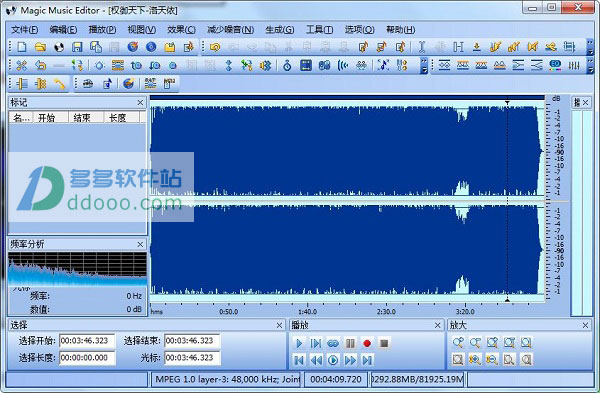Stop playback with the Stop button

(x=384, y=343)
